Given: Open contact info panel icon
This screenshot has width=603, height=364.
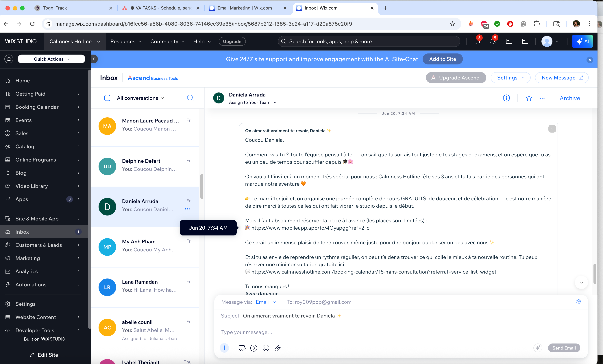Looking at the screenshot, I should 506,98.
